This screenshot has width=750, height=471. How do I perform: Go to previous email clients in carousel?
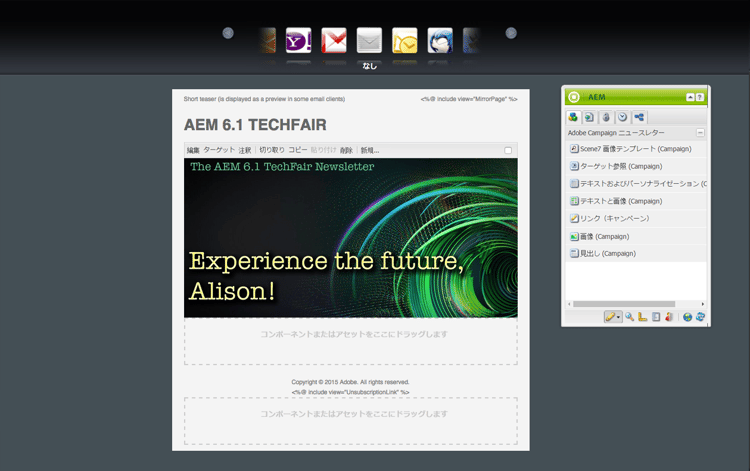(228, 33)
